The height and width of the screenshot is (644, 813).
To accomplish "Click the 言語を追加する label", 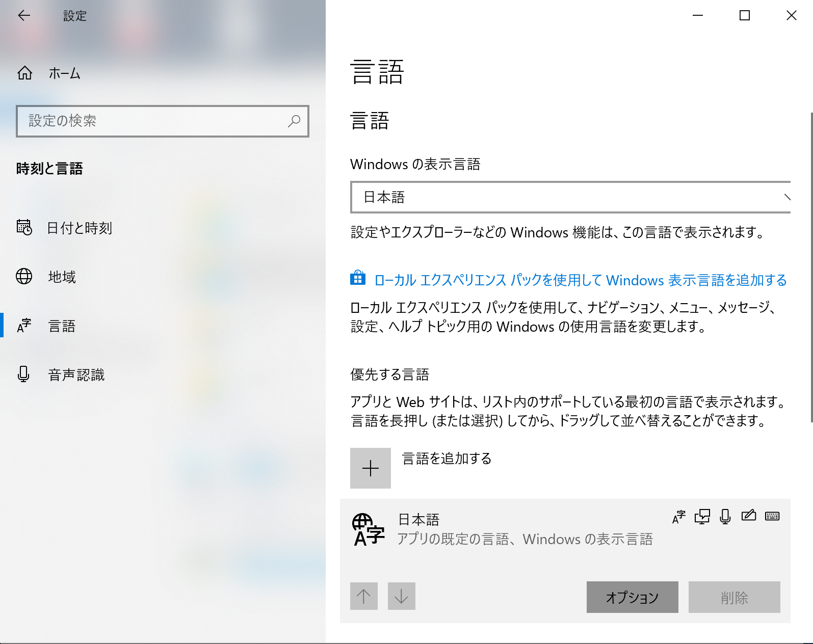I will [x=447, y=459].
